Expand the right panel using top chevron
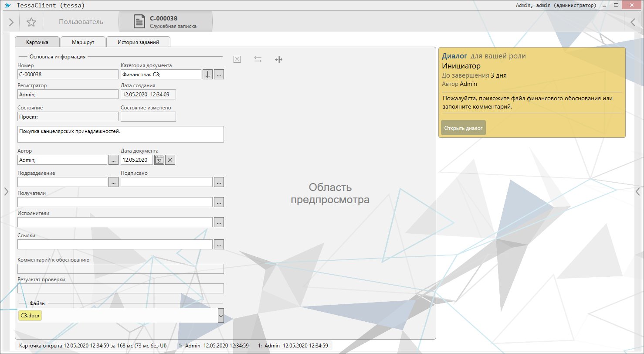This screenshot has width=644, height=354. 633,22
